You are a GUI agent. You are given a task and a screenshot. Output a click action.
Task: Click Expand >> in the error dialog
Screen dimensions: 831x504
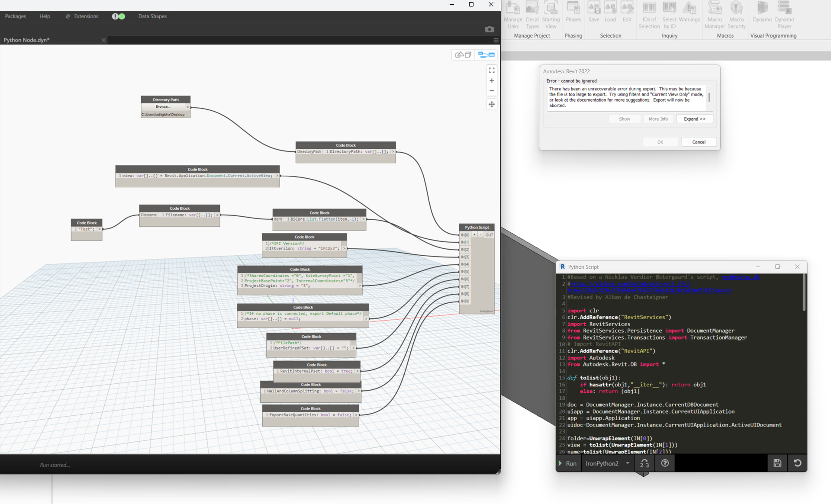pyautogui.click(x=694, y=119)
